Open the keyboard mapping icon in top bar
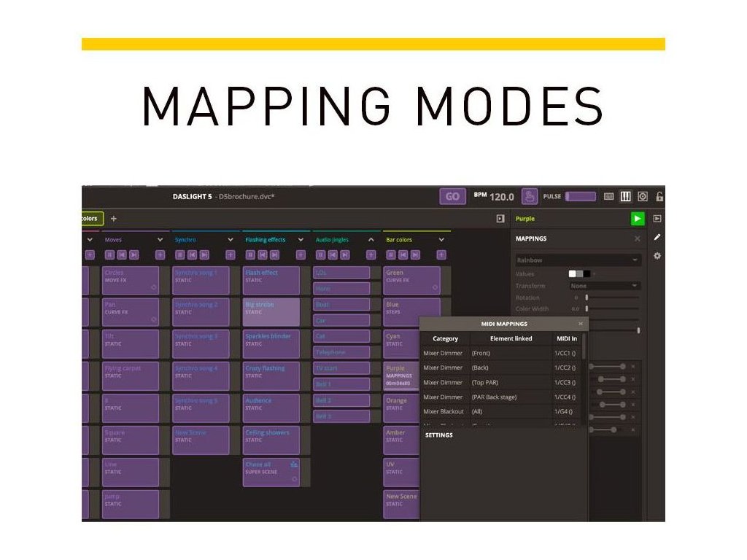The width and height of the screenshot is (747, 560). 608,196
